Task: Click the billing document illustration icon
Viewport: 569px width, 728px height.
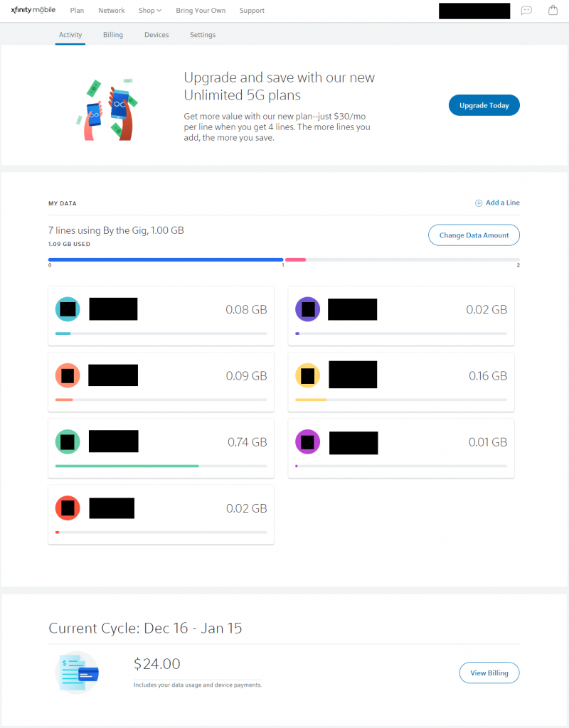Action: 77,673
